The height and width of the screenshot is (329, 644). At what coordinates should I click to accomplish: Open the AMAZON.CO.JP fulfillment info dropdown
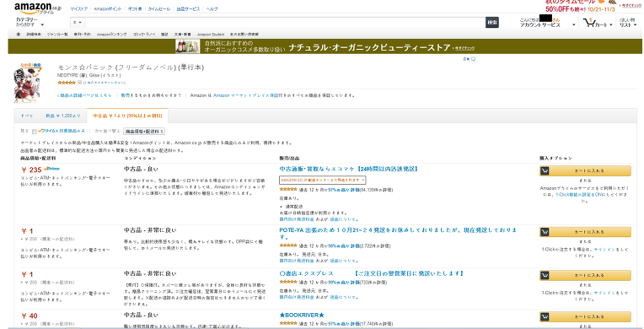322,181
